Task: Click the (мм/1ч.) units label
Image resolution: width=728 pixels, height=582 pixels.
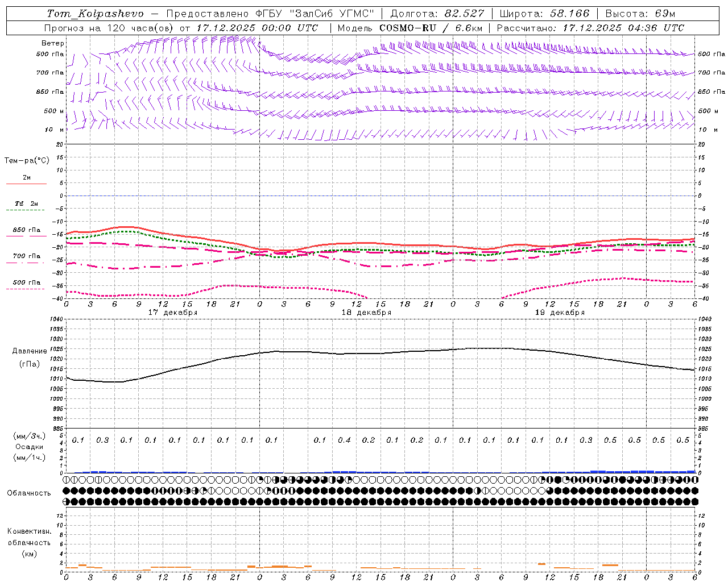Action: coord(30,458)
